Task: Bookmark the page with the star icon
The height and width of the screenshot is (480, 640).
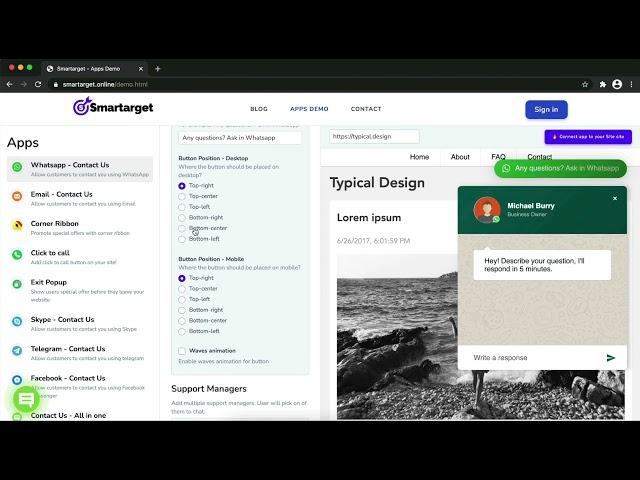Action: (585, 84)
